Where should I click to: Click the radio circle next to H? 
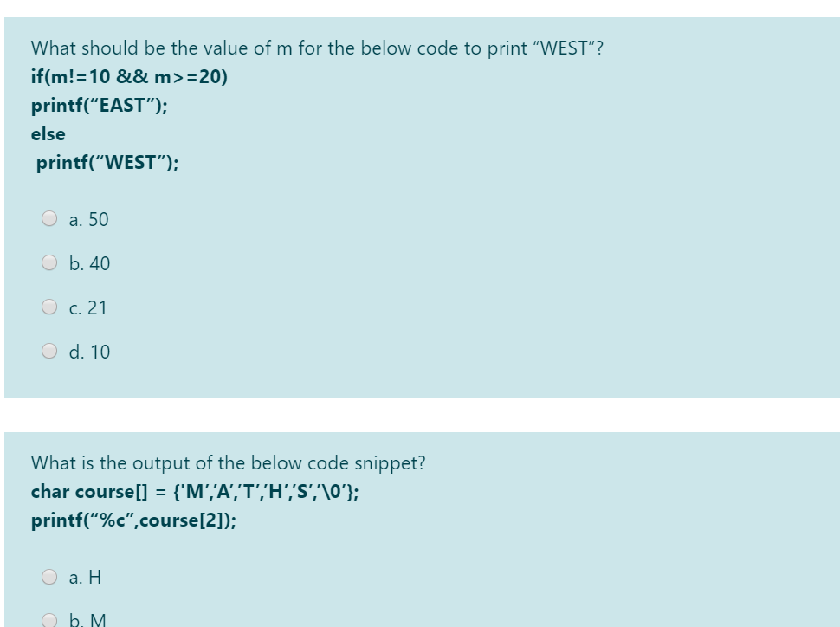point(50,577)
